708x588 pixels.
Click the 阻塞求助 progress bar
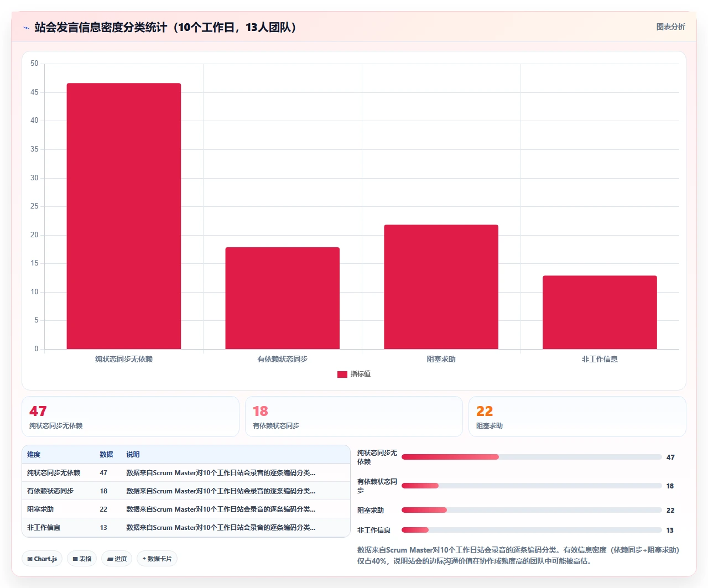coord(532,510)
